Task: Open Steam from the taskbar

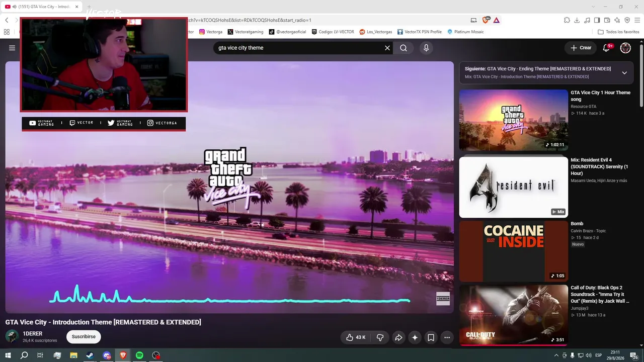Action: point(90,355)
